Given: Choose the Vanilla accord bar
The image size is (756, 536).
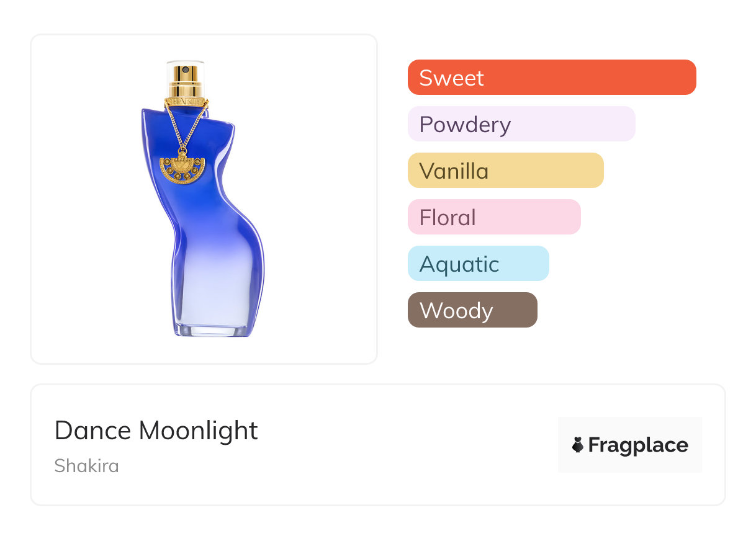Looking at the screenshot, I should (x=505, y=171).
